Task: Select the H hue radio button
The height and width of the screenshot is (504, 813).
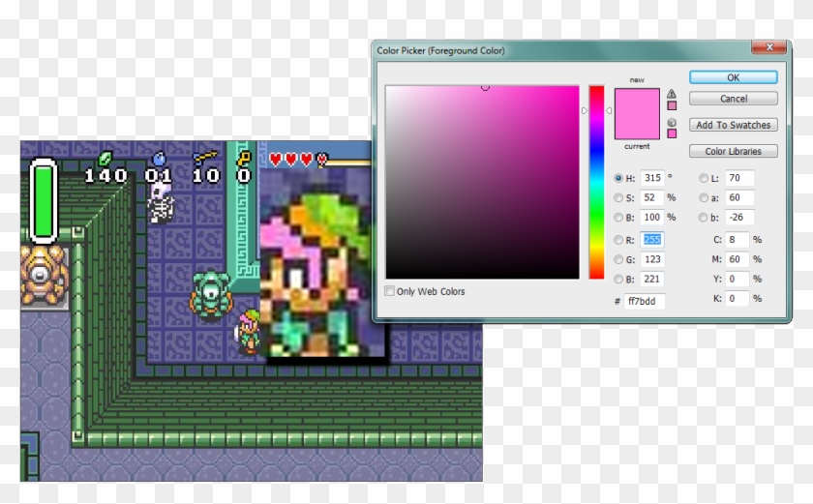Action: point(618,178)
